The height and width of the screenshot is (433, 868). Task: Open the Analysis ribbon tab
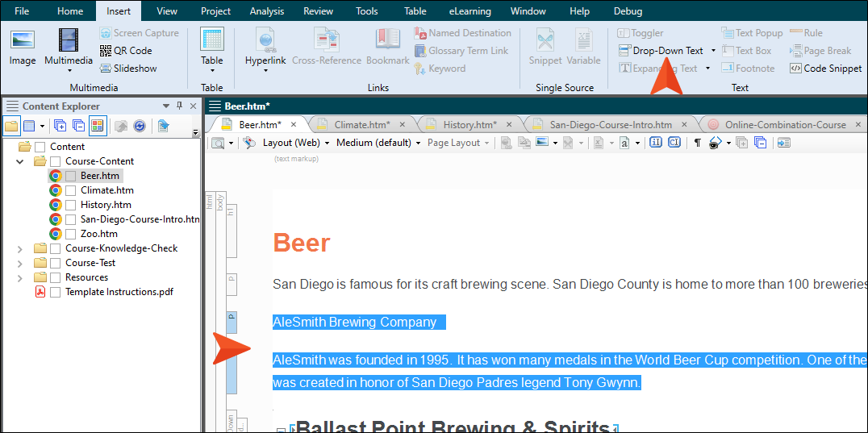267,11
